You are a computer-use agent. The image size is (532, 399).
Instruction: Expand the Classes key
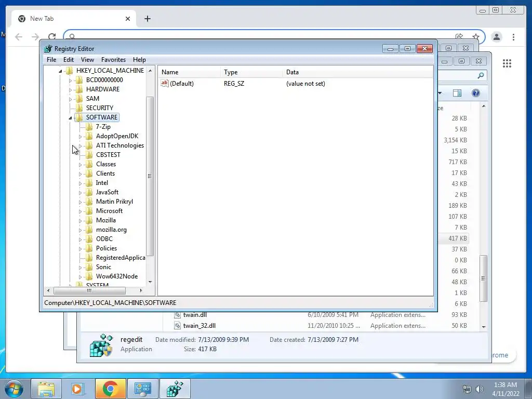tap(80, 165)
